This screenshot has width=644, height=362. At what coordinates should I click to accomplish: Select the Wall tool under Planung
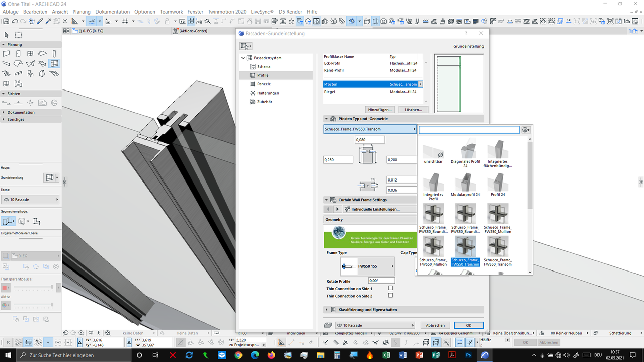coord(6,54)
